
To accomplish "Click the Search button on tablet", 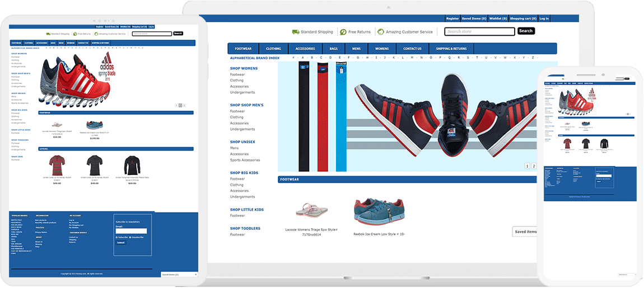I will [x=178, y=34].
